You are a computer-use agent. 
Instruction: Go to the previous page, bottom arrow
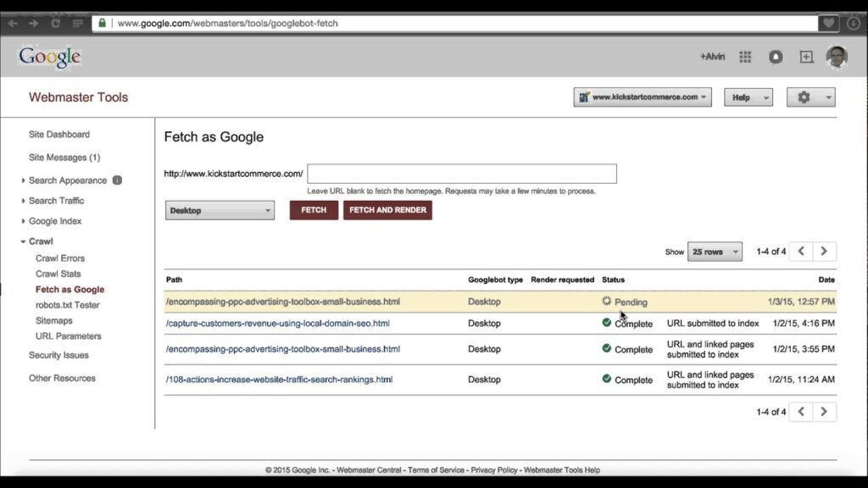tap(801, 412)
